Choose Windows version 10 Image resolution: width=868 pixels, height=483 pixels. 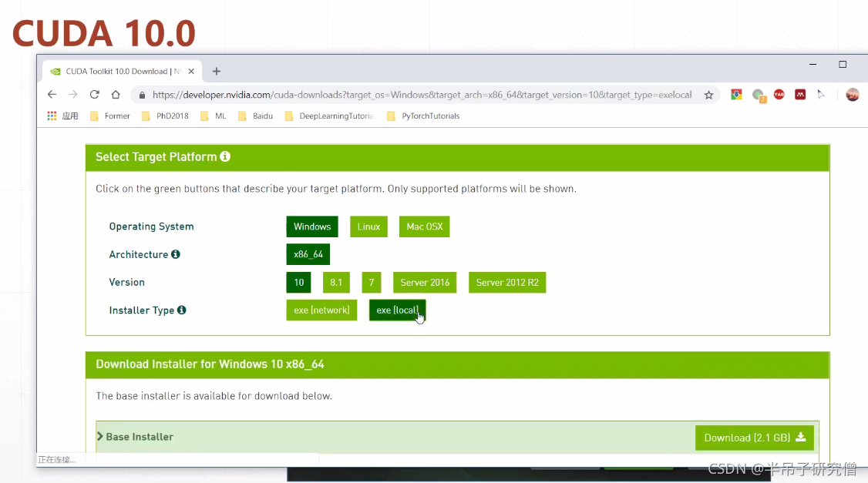299,282
